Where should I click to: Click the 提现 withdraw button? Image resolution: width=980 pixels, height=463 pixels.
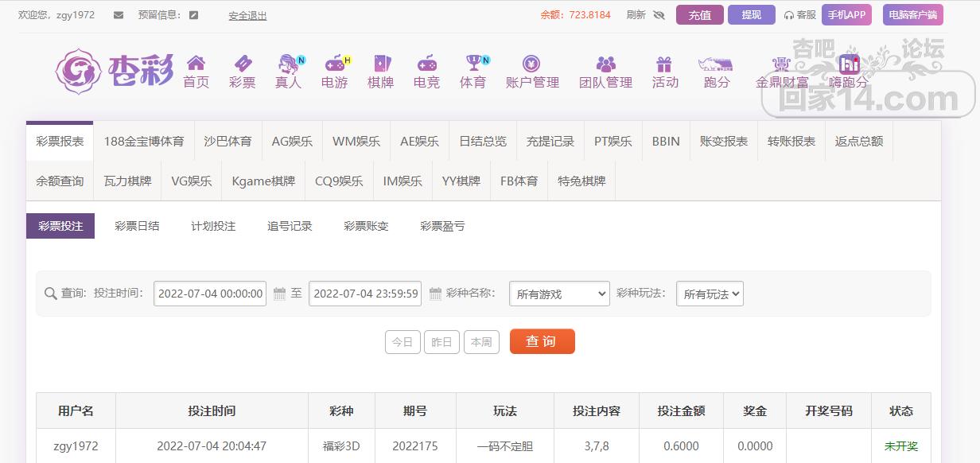point(751,15)
